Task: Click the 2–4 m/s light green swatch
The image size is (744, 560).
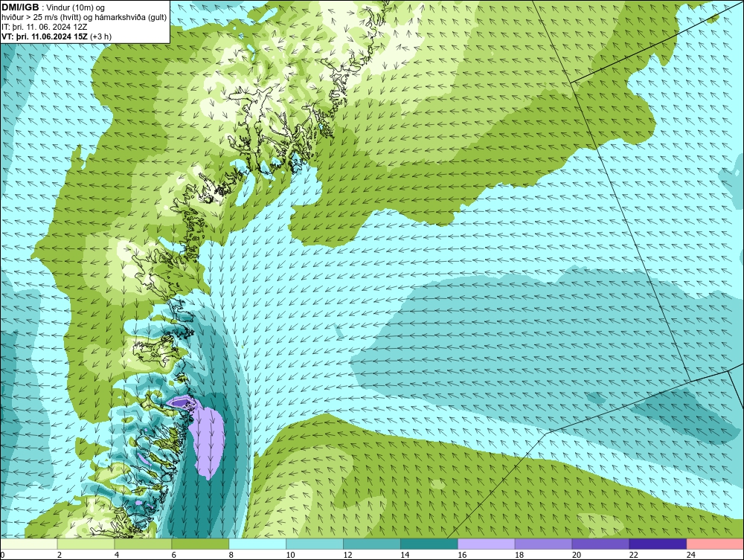Action: tap(86, 544)
